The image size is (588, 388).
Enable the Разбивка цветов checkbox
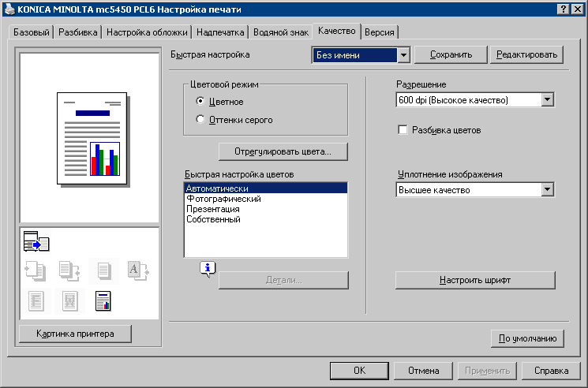coord(403,130)
